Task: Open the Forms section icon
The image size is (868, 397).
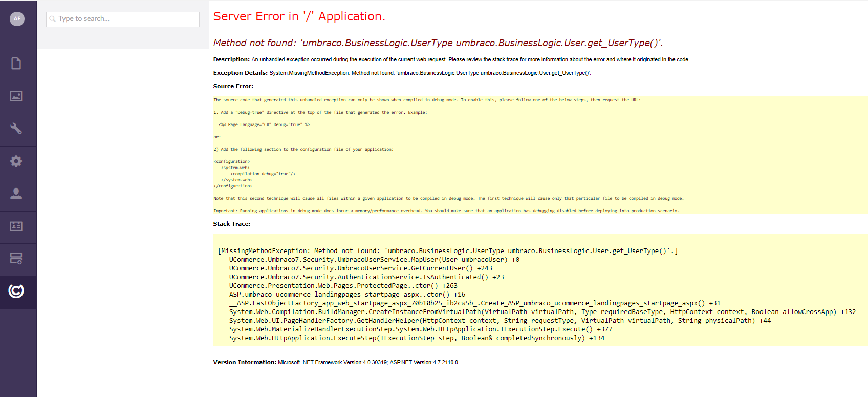Action: click(16, 258)
